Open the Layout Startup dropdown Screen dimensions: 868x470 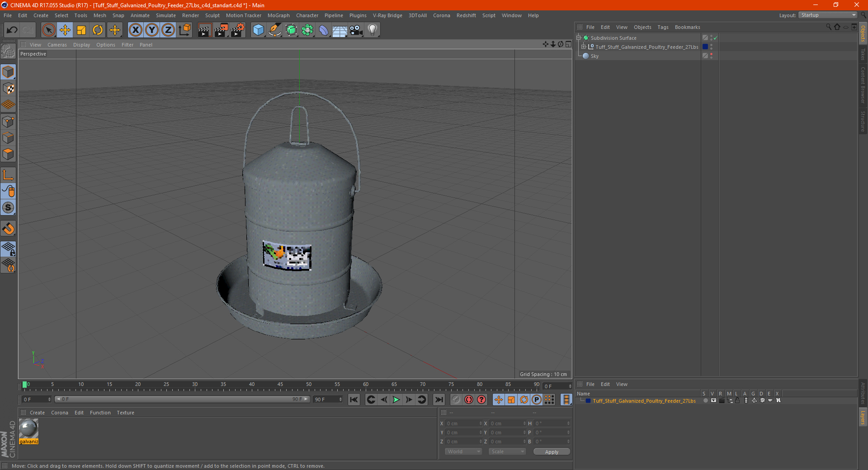pyautogui.click(x=828, y=15)
